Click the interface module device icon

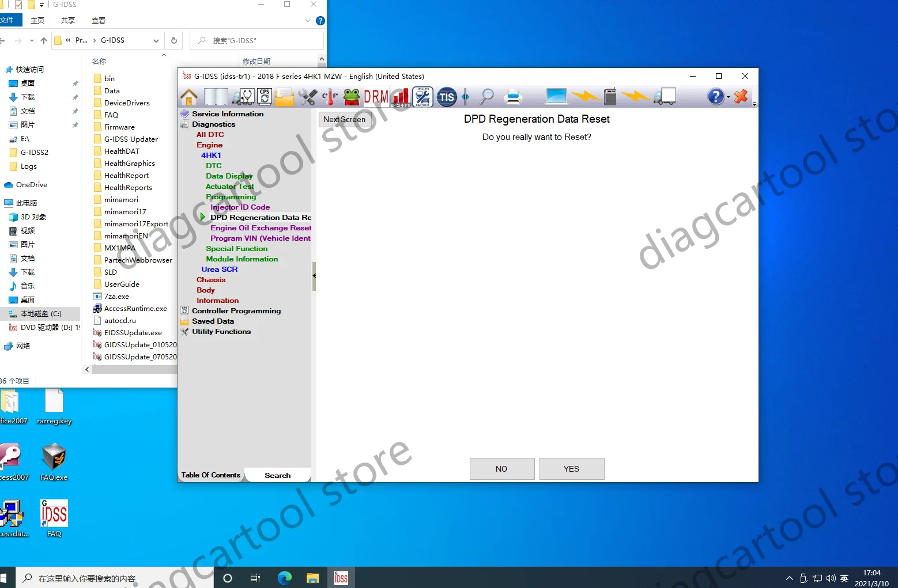tap(610, 97)
